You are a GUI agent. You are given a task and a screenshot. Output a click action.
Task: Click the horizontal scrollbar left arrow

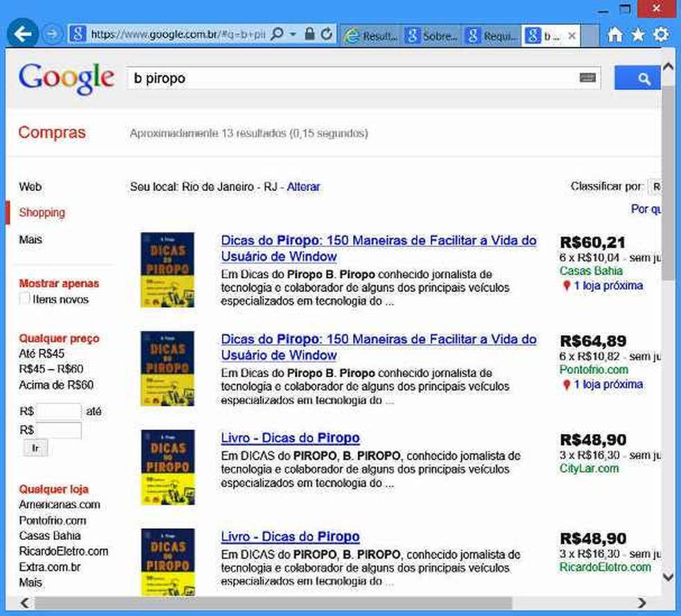click(25, 603)
